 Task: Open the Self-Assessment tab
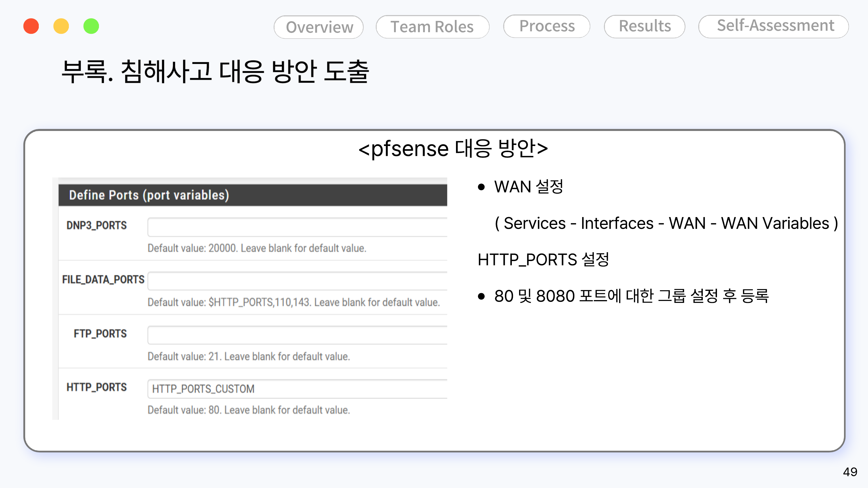tap(773, 26)
